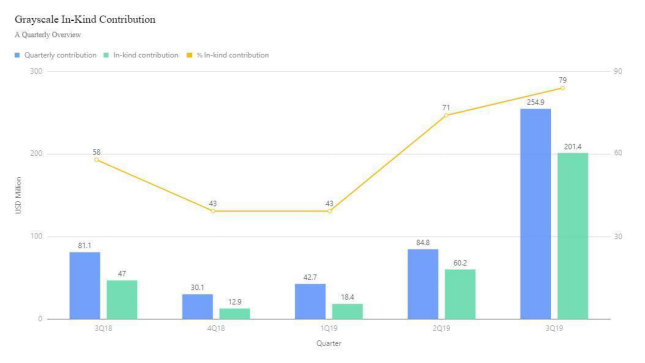Select the 3Q19 blue bar labeled 254.9
The width and height of the screenshot is (645, 363).
pyautogui.click(x=536, y=214)
